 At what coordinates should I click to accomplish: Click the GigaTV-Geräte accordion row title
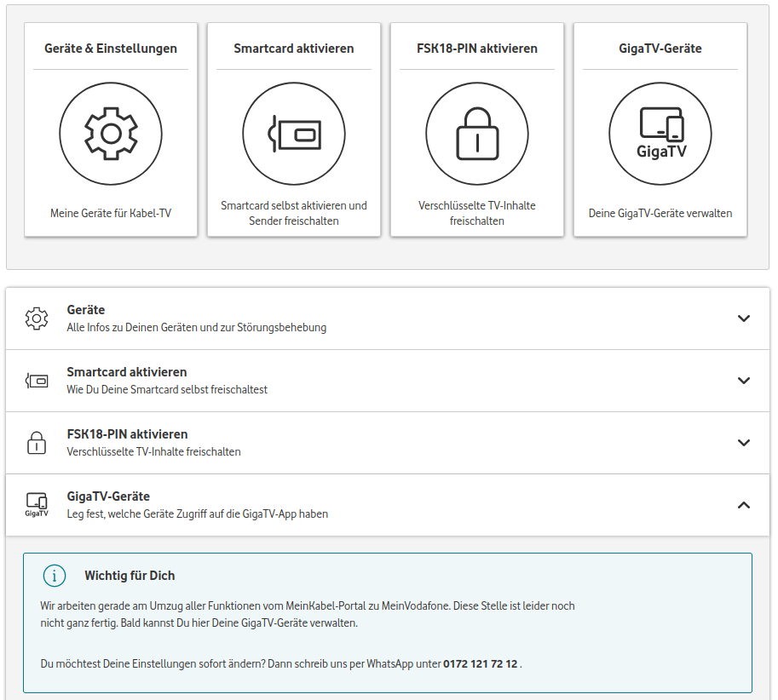(x=108, y=496)
